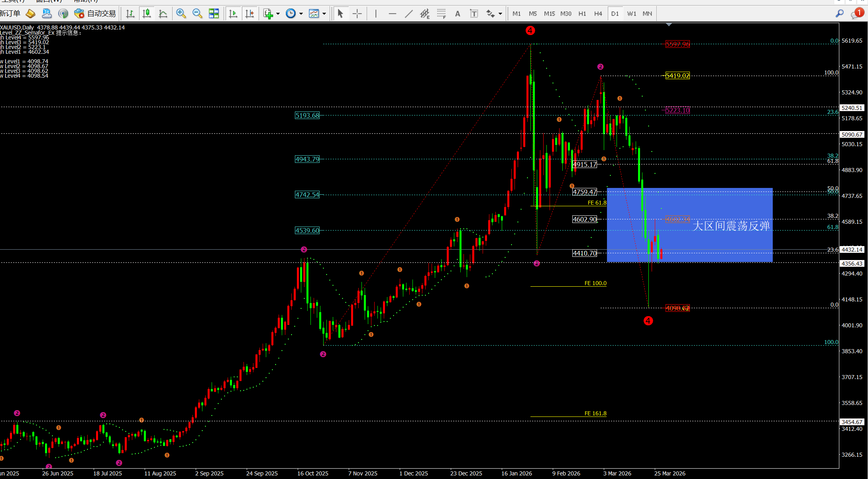
Task: Draw a vertical line tool
Action: tap(376, 14)
